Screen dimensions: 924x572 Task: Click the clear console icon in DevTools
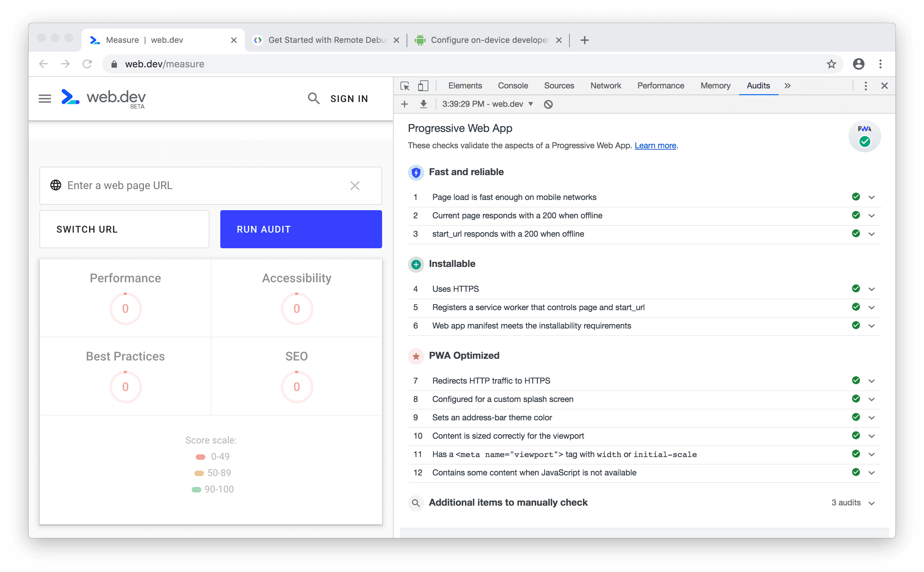click(x=548, y=104)
